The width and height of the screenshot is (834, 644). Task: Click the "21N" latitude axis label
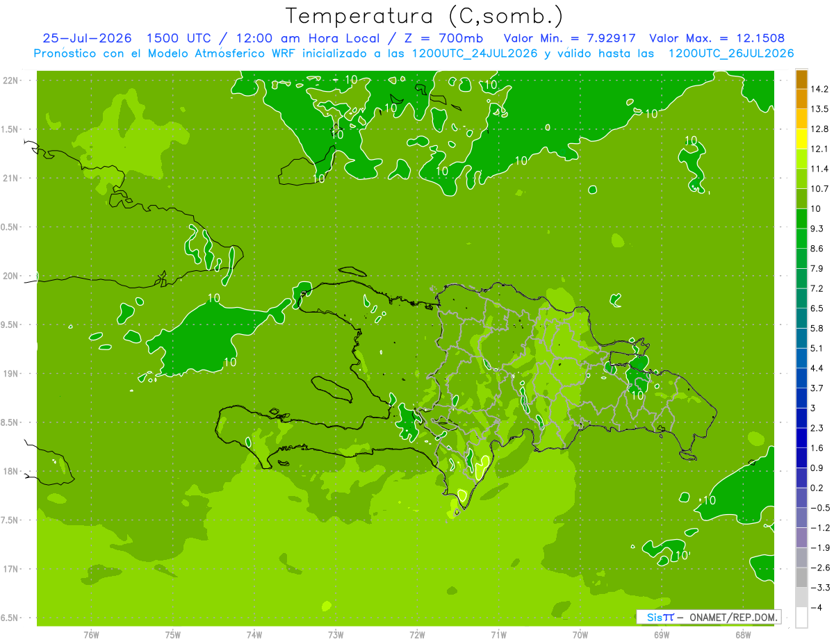pyautogui.click(x=12, y=178)
